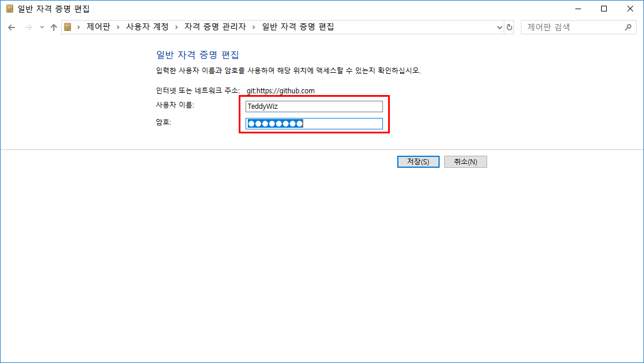Refresh the address bar location

point(509,27)
